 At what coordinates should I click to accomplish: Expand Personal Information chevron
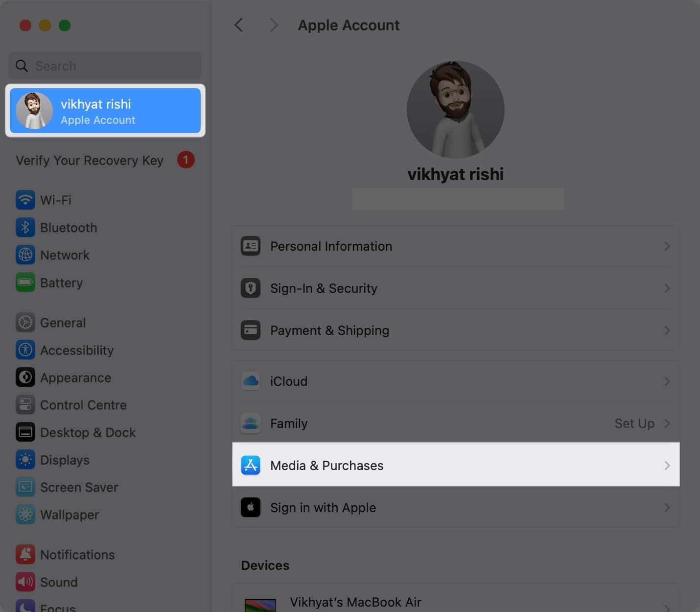point(667,246)
